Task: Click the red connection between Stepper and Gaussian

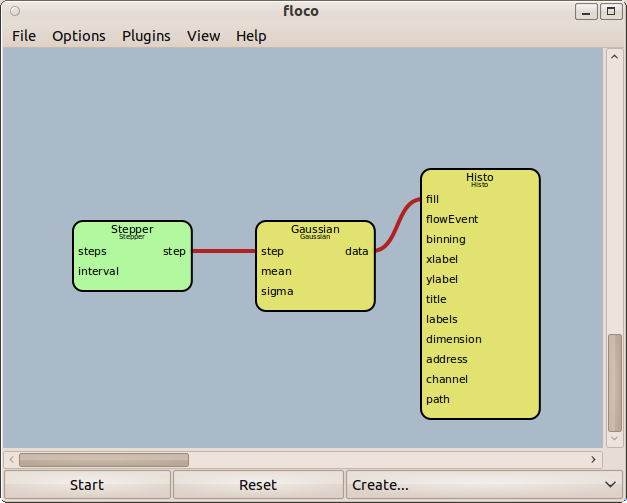Action: [224, 251]
